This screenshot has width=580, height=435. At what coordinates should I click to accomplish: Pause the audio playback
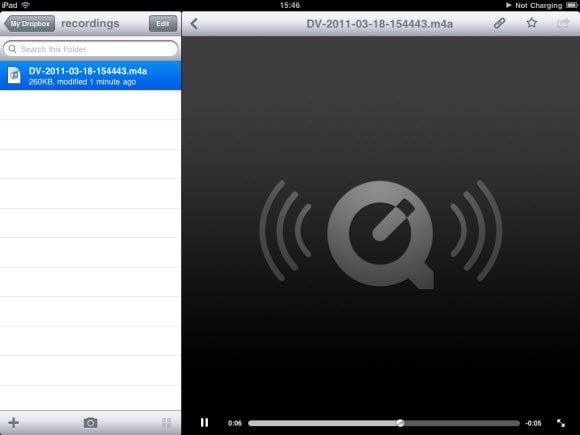204,422
